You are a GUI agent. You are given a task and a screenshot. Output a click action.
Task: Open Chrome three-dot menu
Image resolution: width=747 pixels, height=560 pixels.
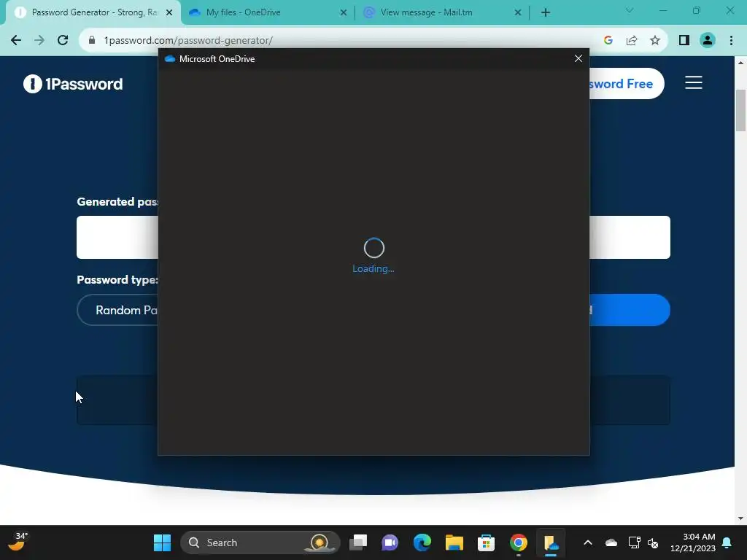(x=731, y=41)
